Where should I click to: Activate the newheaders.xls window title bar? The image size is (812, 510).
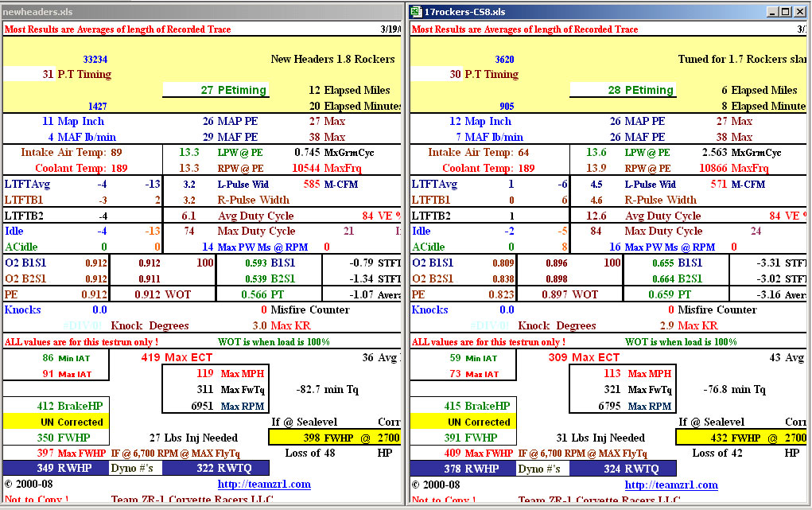coord(199,11)
